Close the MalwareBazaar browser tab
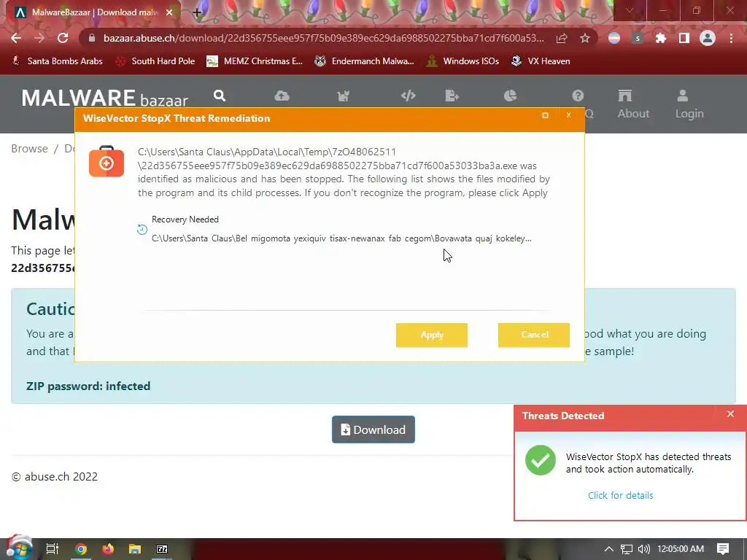 tap(169, 12)
